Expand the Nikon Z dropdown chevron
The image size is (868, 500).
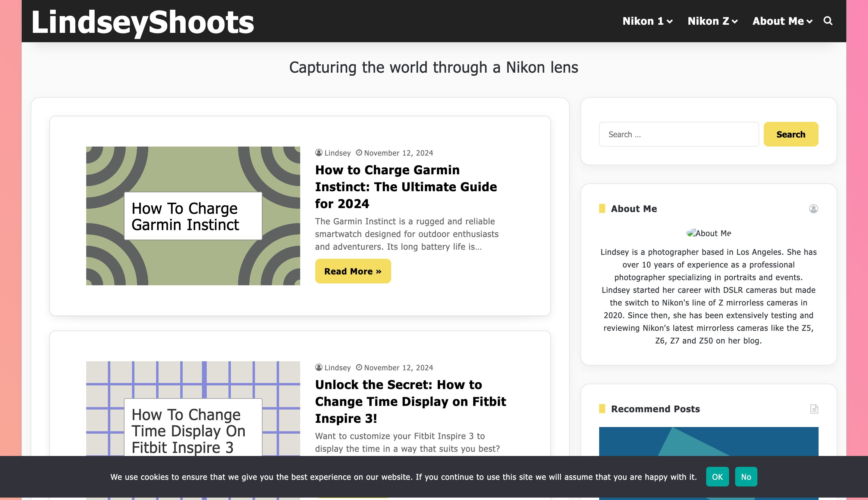[734, 21]
